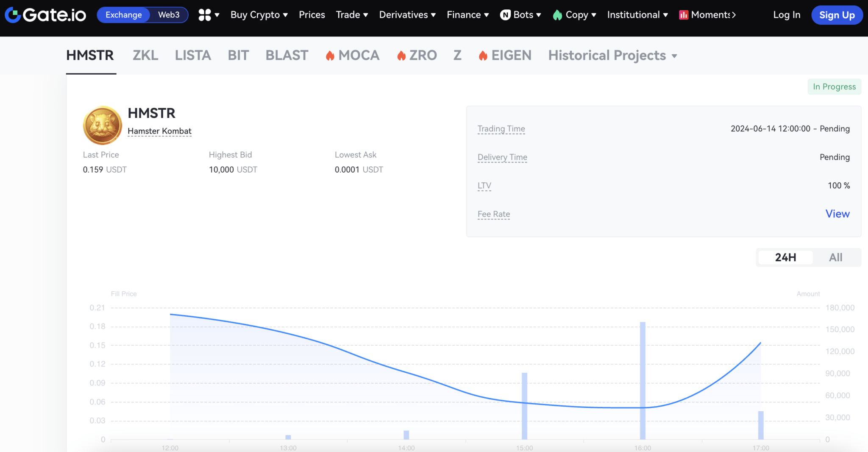Select the Exchange mode toggle
Image resolution: width=868 pixels, height=452 pixels.
pos(123,15)
